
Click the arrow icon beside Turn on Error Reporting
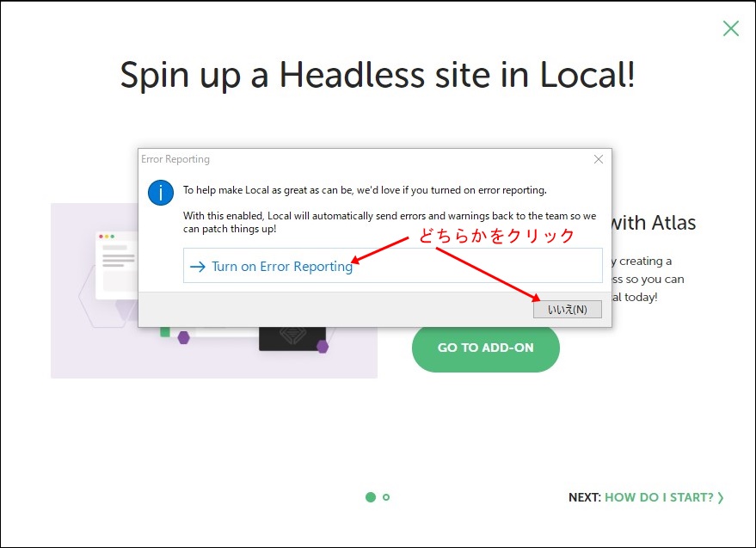point(198,267)
